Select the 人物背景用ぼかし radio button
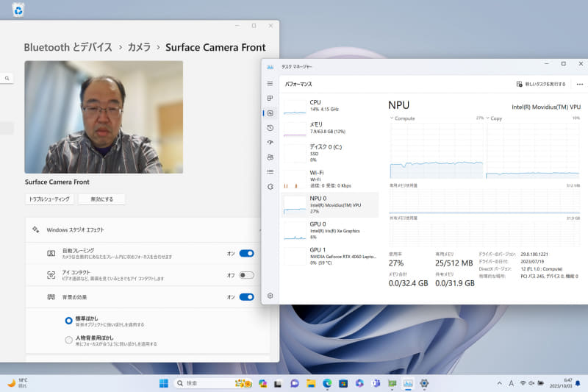The height and width of the screenshot is (392, 588). pos(68,340)
